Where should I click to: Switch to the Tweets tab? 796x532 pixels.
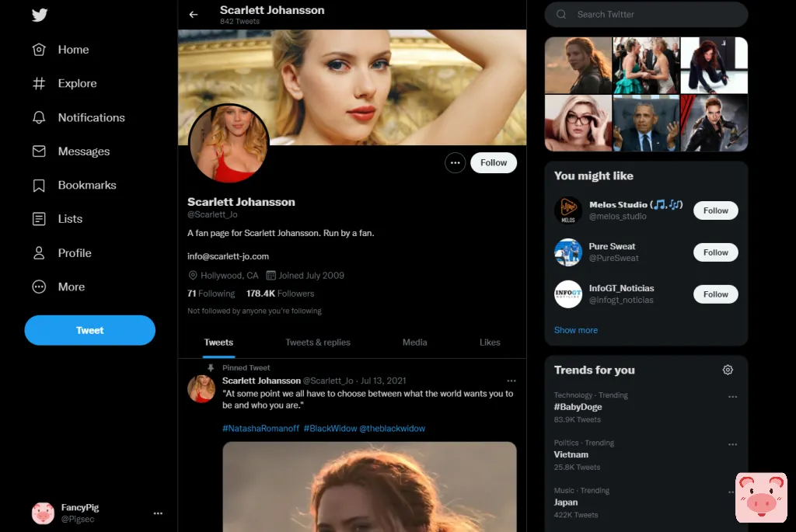click(218, 342)
